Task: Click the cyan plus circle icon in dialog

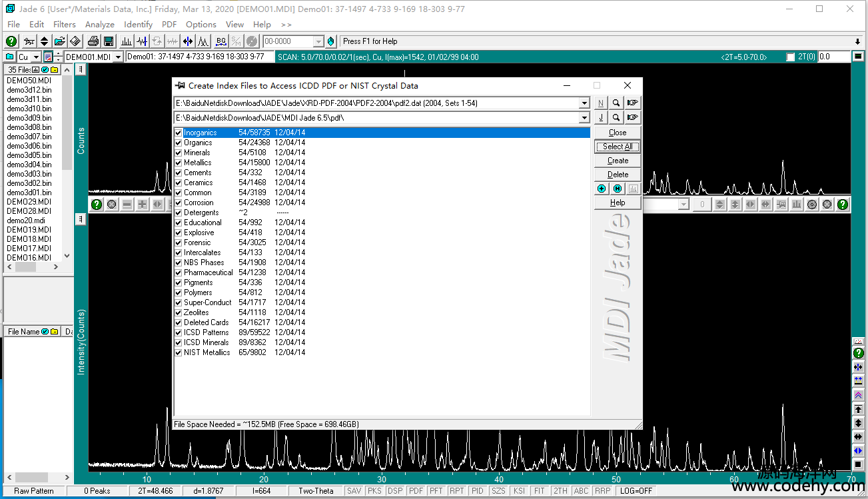Action: click(x=602, y=189)
